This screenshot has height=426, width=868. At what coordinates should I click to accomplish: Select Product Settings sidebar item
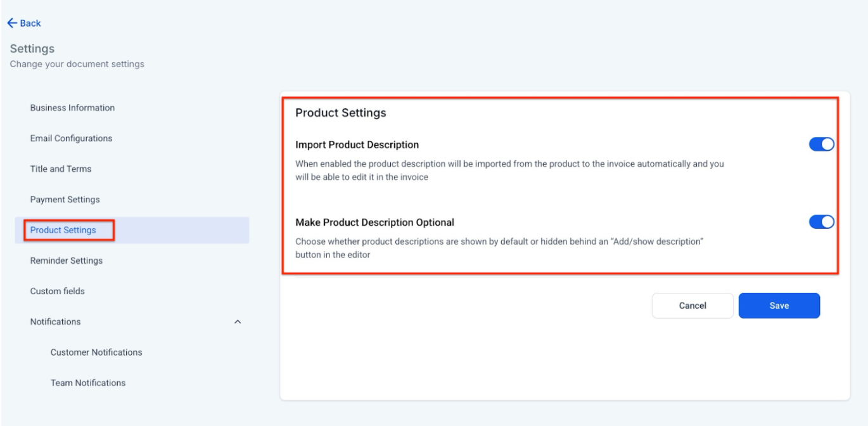click(63, 230)
